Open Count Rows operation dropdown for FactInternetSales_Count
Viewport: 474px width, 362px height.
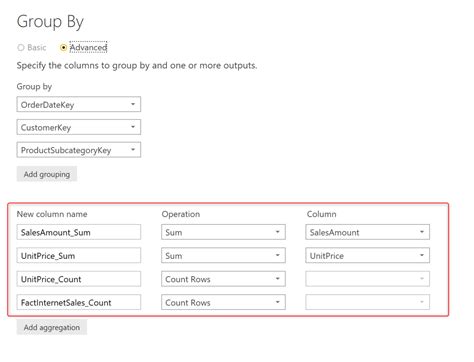(x=223, y=302)
